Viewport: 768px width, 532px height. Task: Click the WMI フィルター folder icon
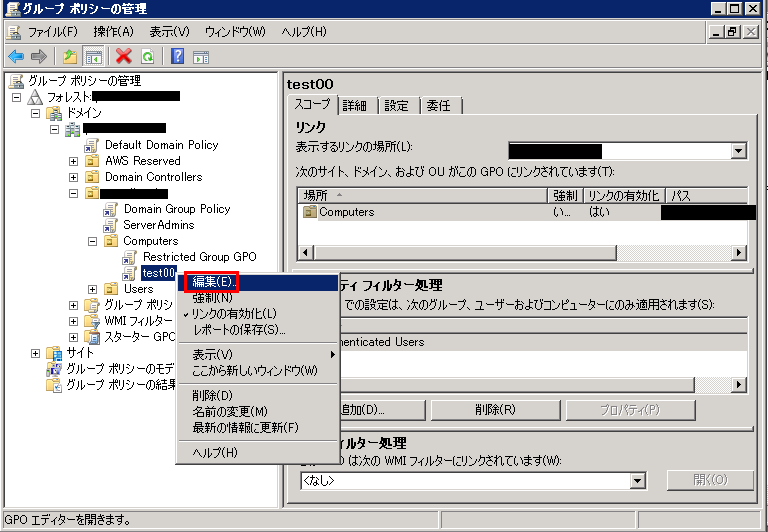coord(92,321)
